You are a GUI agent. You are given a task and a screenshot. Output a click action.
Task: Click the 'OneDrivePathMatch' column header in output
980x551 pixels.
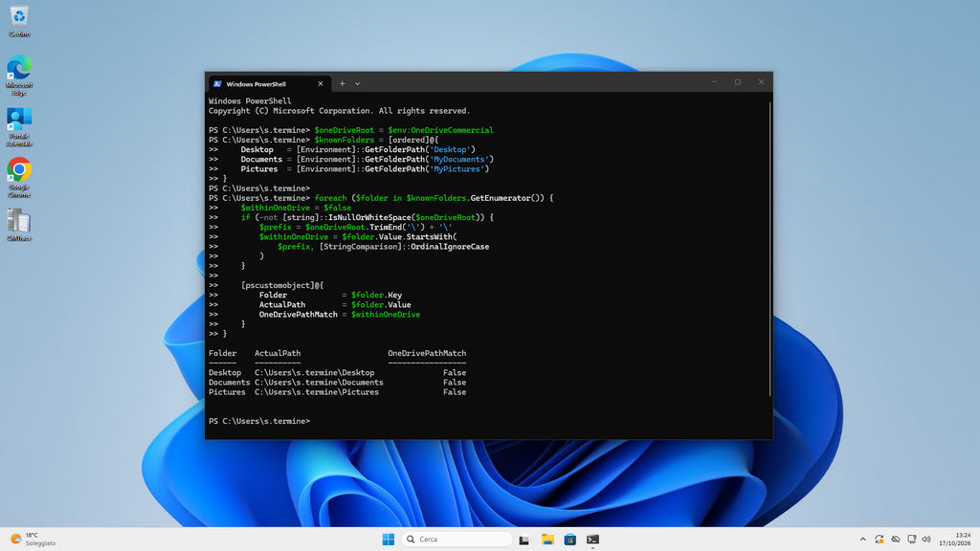click(427, 353)
